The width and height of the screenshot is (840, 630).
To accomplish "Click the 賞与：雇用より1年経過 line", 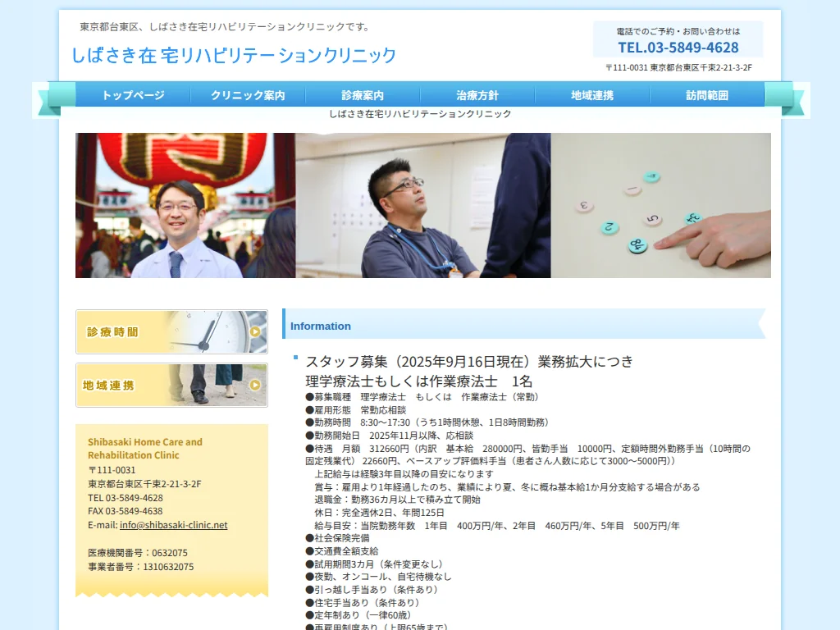I will pyautogui.click(x=507, y=487).
